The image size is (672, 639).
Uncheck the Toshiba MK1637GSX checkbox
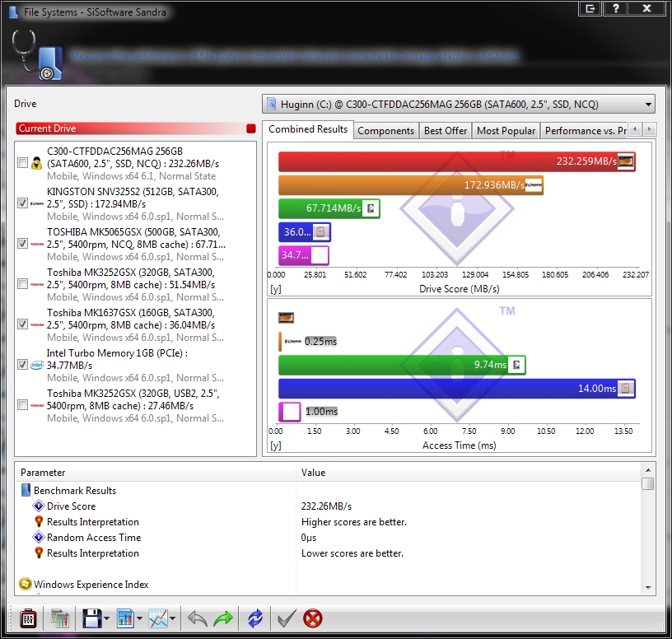coord(22,324)
